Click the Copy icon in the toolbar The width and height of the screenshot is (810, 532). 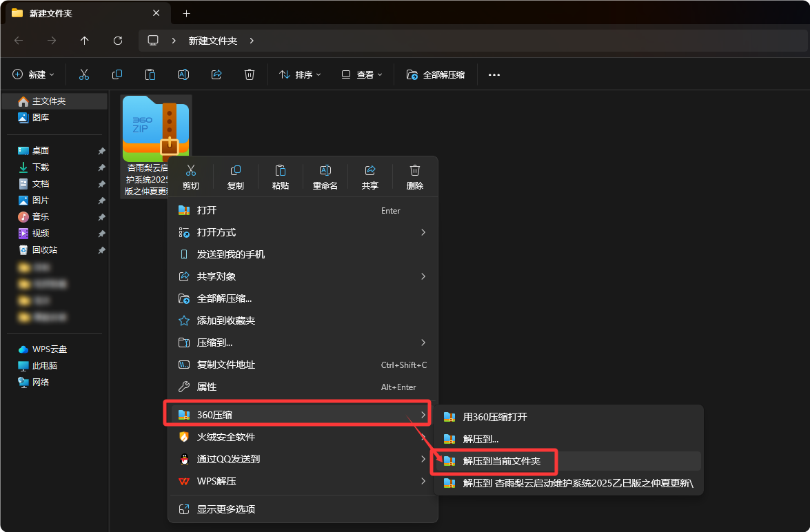coord(117,75)
